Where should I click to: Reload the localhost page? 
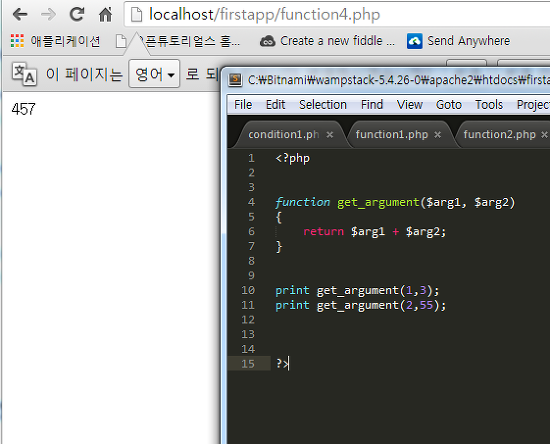point(77,14)
